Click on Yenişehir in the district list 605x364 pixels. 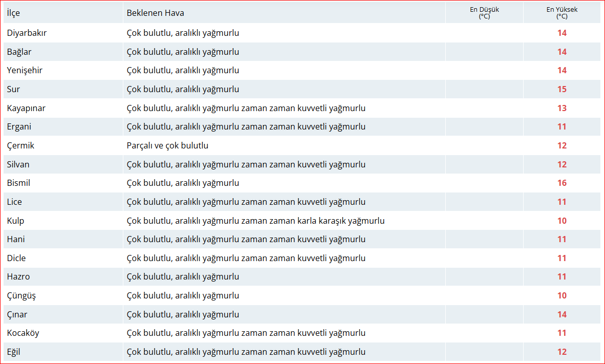pyautogui.click(x=25, y=70)
